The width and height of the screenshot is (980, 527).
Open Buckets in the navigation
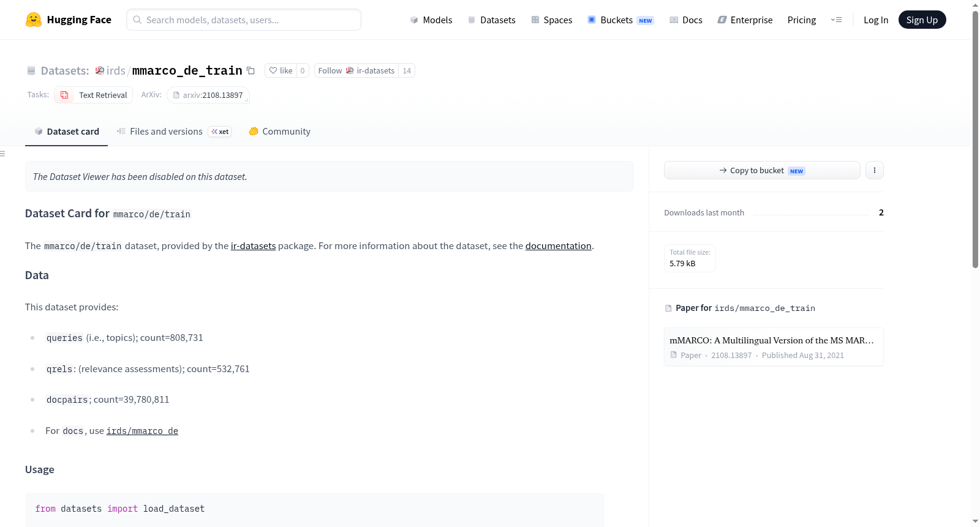point(620,20)
